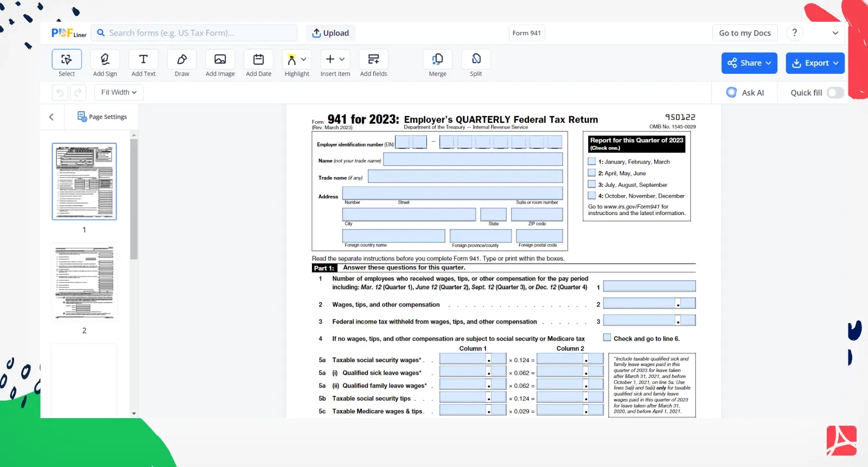The image size is (868, 467).
Task: Expand the Export button dropdown
Action: [x=836, y=63]
